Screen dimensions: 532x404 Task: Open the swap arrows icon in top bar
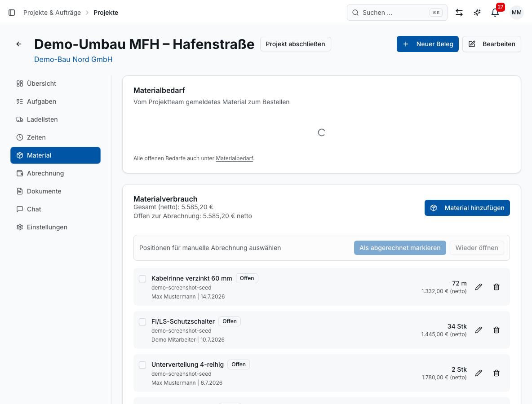click(459, 13)
